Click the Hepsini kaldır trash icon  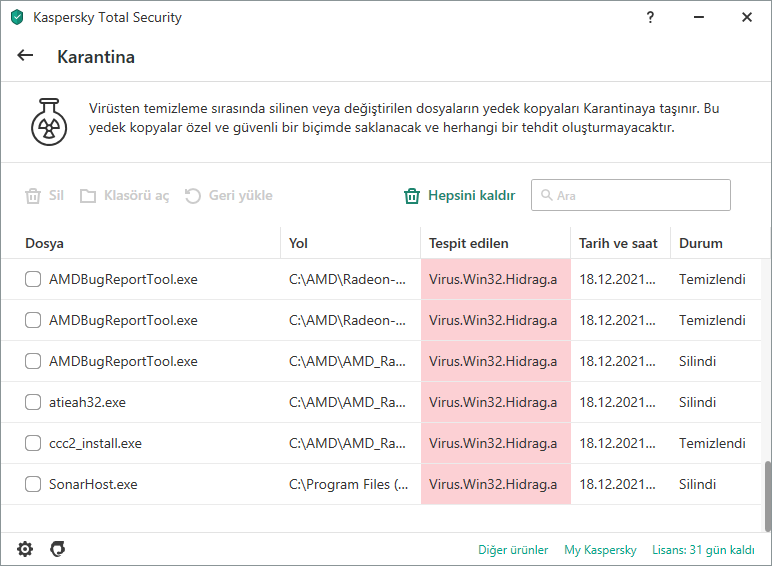pyautogui.click(x=411, y=196)
